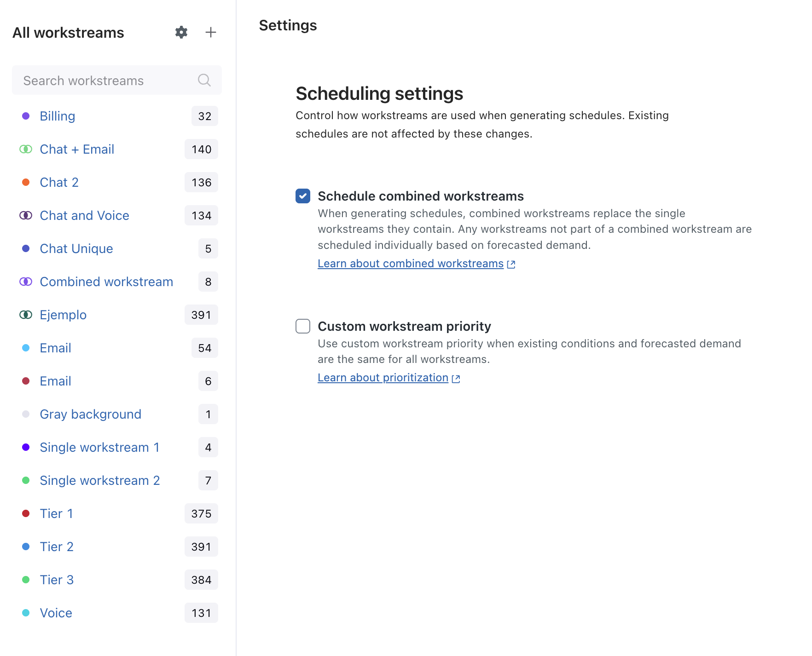This screenshot has width=812, height=656.
Task: Select the Tier 1 workstream
Action: pos(57,513)
